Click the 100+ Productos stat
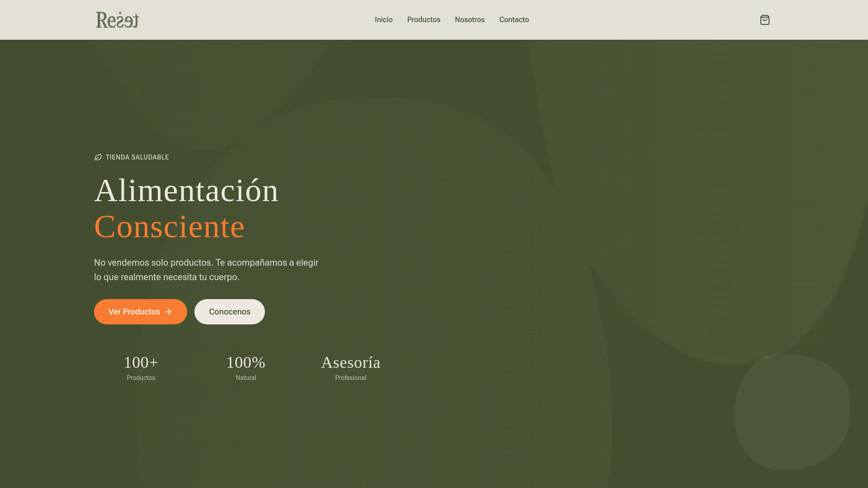Screen dimensions: 868x488 tap(141, 368)
